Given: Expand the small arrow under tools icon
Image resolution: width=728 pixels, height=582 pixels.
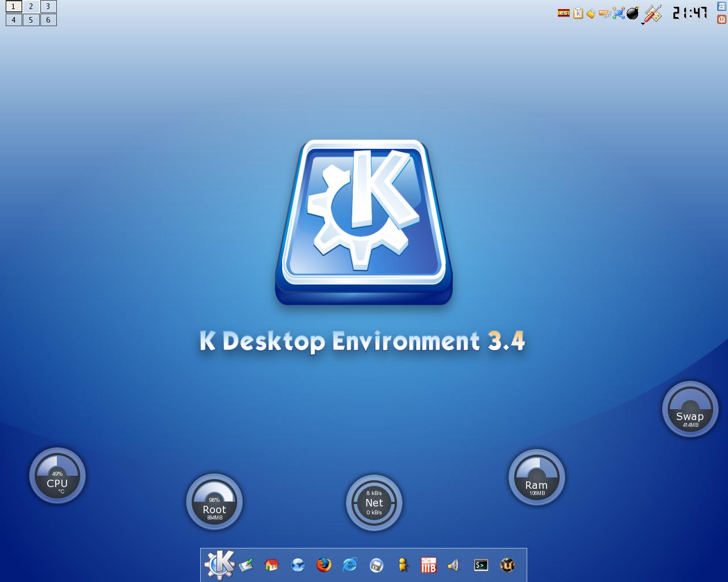Looking at the screenshot, I should (643, 23).
